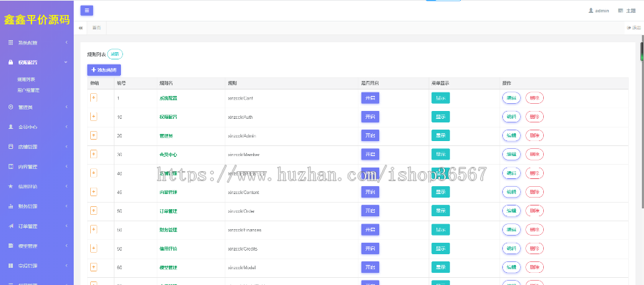644x285 pixels.
Task: Click the 模型管理 icon in sidebar
Action: 11,246
